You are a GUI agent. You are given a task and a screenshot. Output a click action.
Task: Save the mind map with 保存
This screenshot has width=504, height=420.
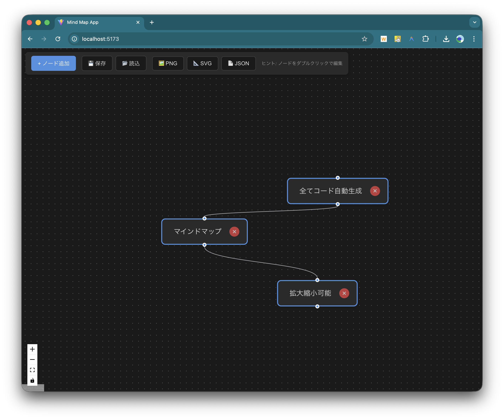pos(97,63)
